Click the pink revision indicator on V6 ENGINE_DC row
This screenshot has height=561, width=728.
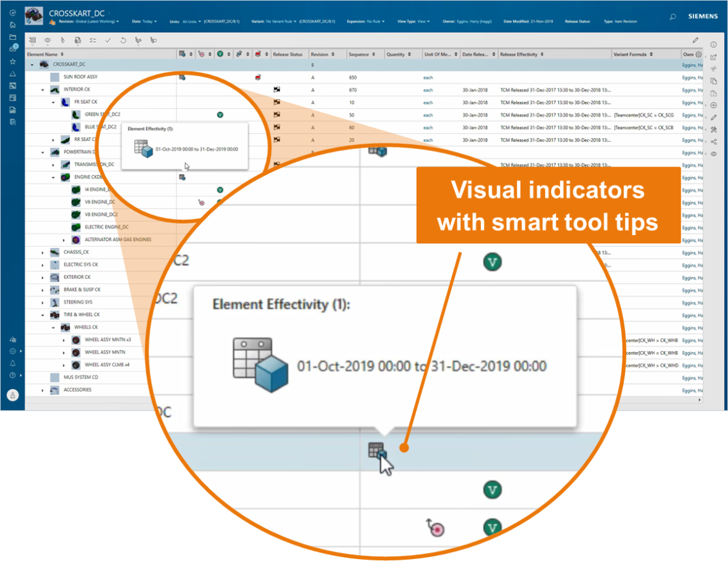click(201, 202)
